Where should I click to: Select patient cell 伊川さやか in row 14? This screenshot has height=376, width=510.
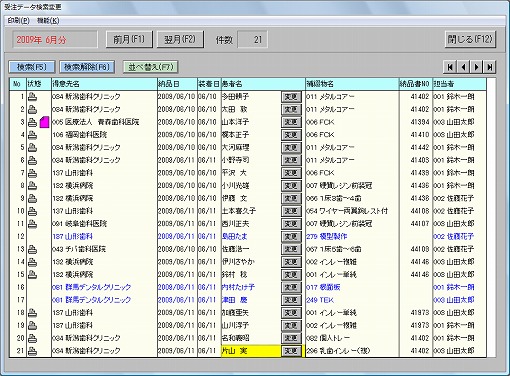point(251,262)
